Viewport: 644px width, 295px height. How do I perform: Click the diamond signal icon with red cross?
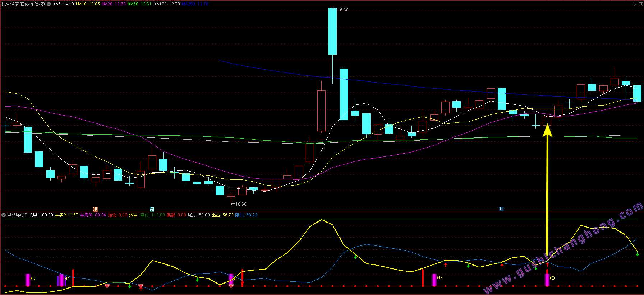(x=141, y=286)
